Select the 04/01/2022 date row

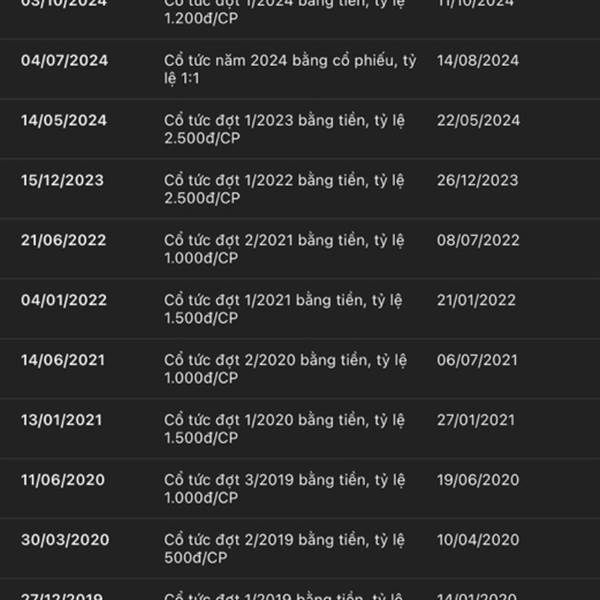pos(64,300)
